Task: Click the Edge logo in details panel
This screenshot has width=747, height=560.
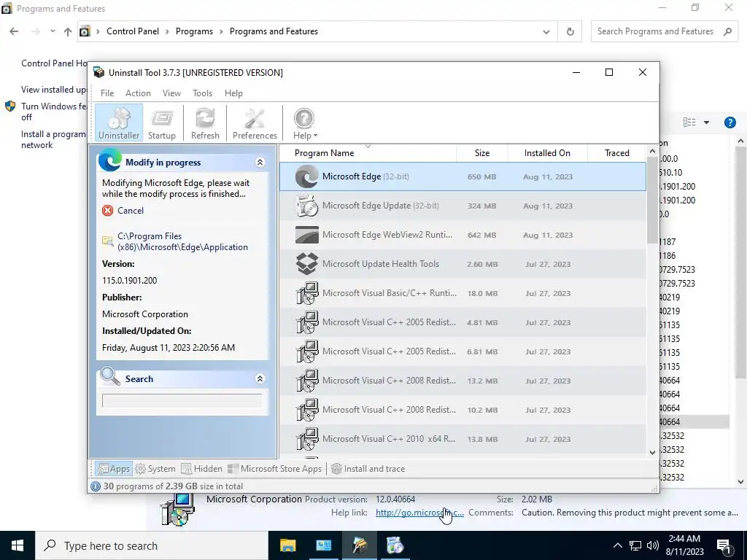Action: (x=110, y=160)
